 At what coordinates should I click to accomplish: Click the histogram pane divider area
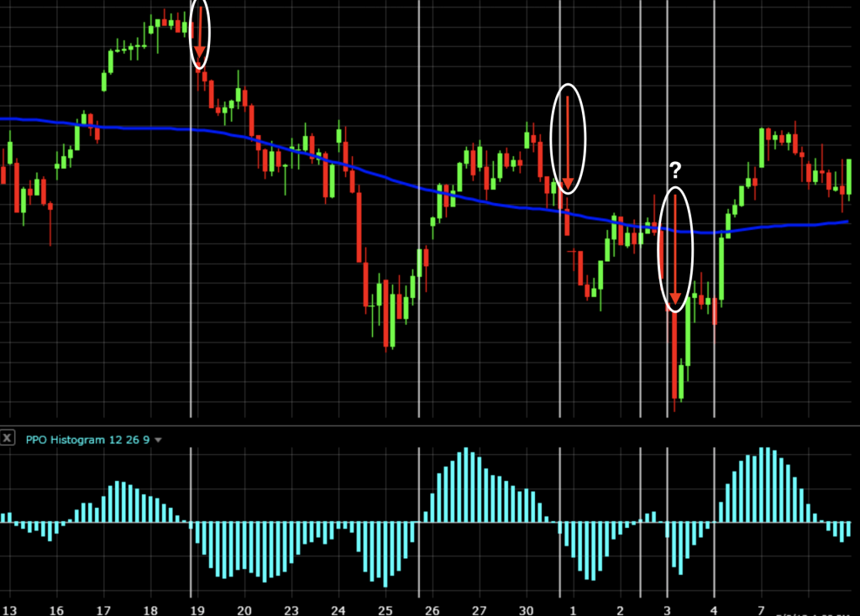pos(430,424)
